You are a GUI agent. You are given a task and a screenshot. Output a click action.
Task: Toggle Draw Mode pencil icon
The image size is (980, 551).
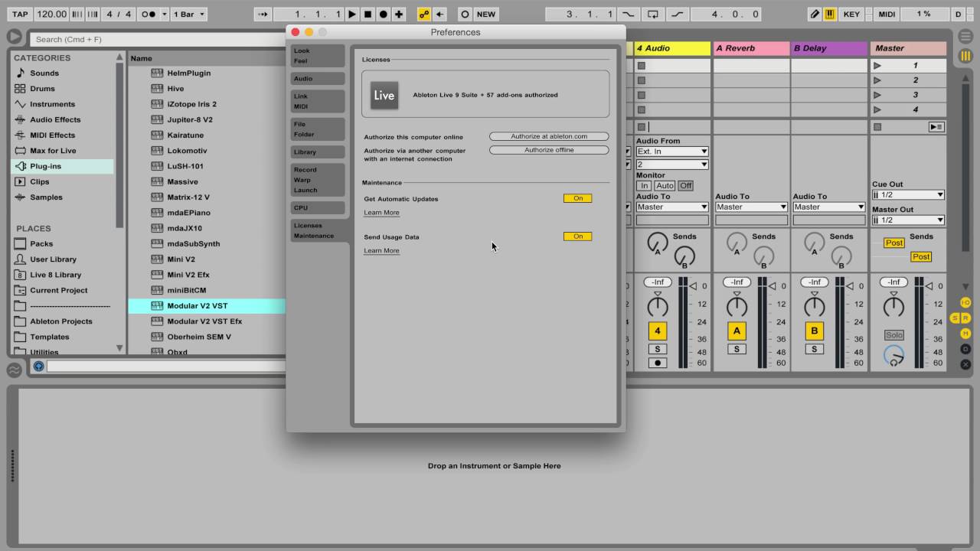815,14
